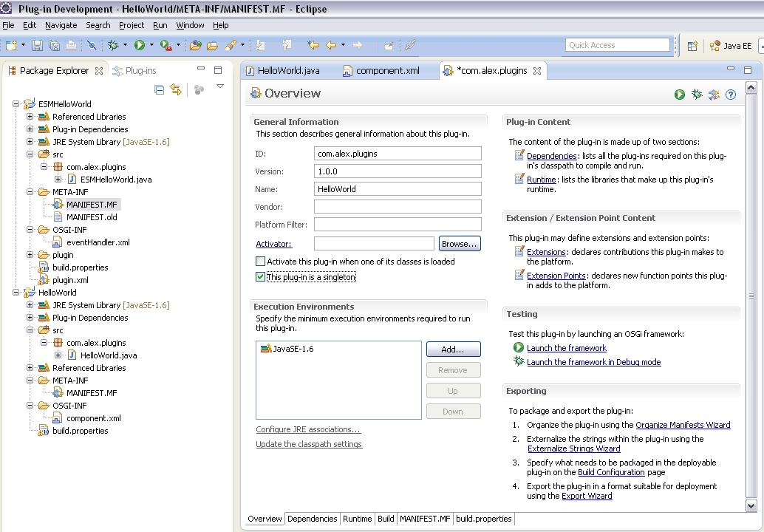Open the New wizard dropdown arrow

pos(23,45)
